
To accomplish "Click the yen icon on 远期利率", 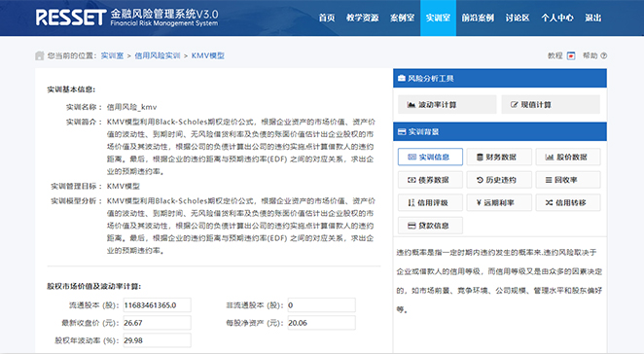I will pyautogui.click(x=479, y=202).
